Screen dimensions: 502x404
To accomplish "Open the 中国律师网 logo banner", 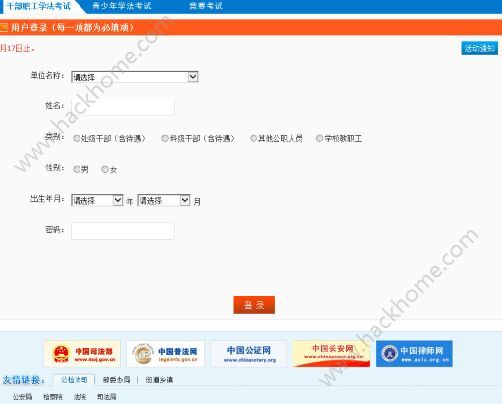I will [x=414, y=354].
